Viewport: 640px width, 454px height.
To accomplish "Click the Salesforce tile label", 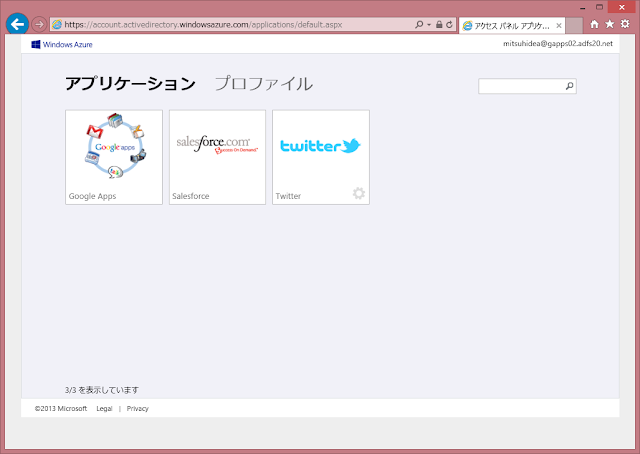I will (191, 196).
